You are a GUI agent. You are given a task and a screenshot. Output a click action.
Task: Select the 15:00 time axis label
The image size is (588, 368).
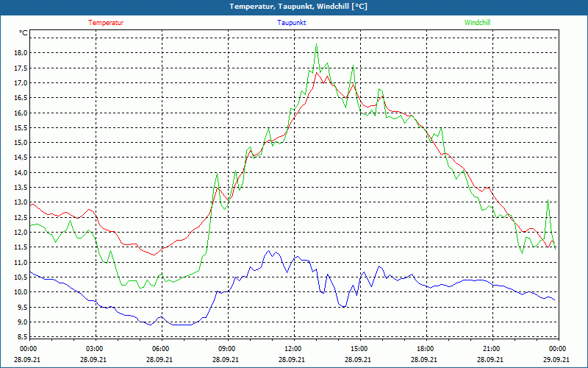click(x=359, y=349)
